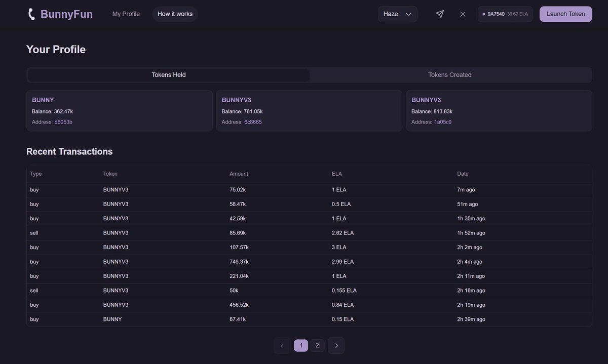Select the 7m ago date cell
Viewport: 608px width, 364px height.
(466, 190)
